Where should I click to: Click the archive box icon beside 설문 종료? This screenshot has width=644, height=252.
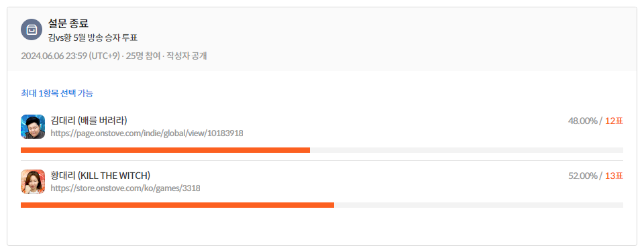[x=32, y=29]
